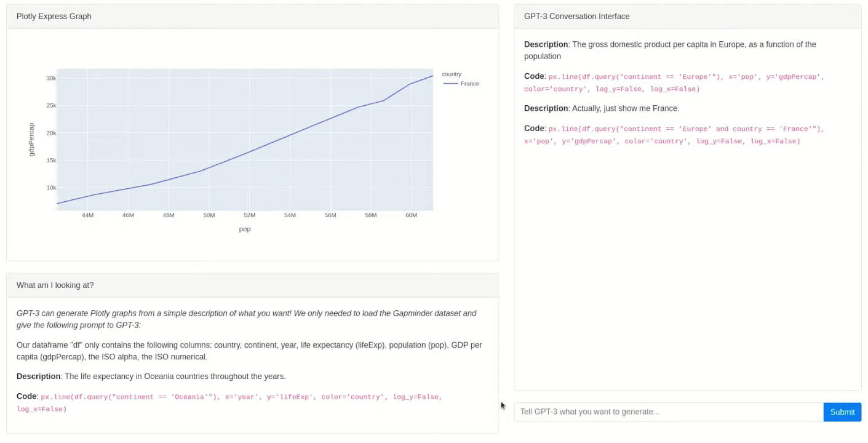Viewport: 868px width, 443px height.
Task: Click the gdpPercap y-axis title
Action: (32, 140)
